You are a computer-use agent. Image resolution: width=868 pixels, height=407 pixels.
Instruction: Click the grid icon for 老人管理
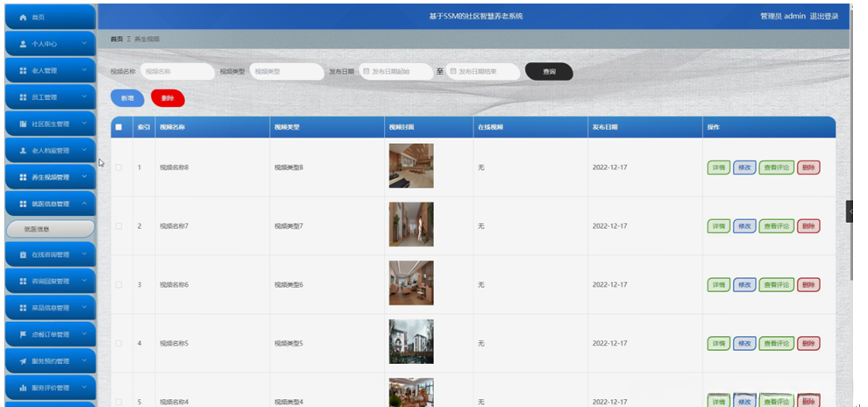(23, 71)
